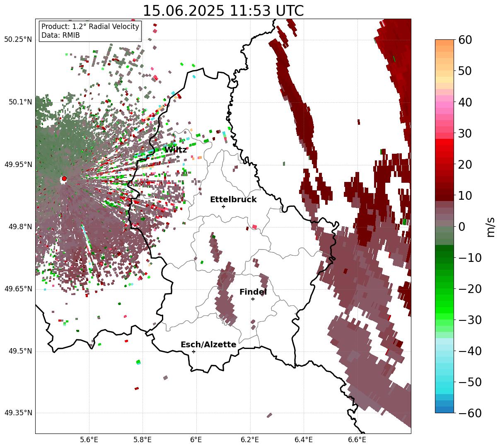
Task: Click the plot title 15.06.2025 11:53 UTC
Action: click(223, 10)
